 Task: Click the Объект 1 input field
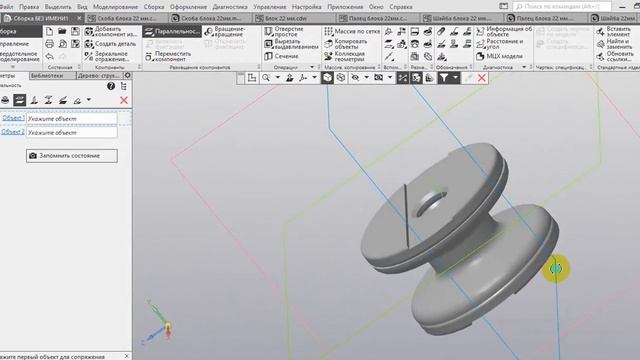point(72,119)
